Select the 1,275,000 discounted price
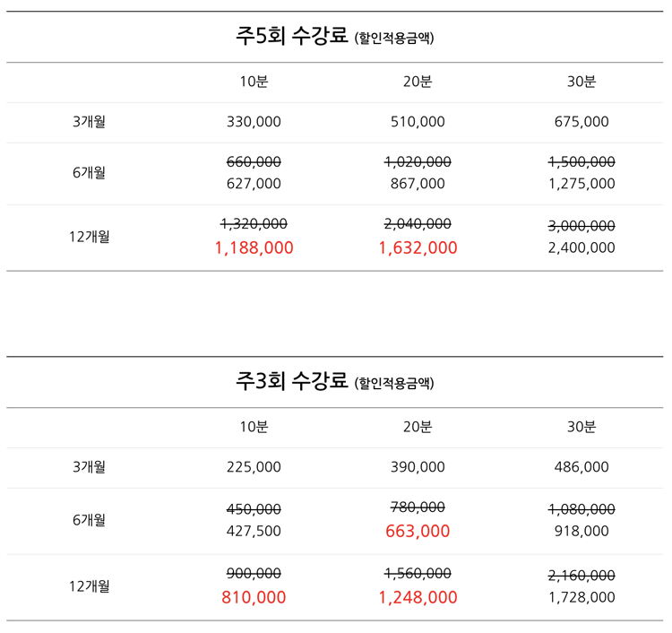This screenshot has width=672, height=633. (x=582, y=184)
